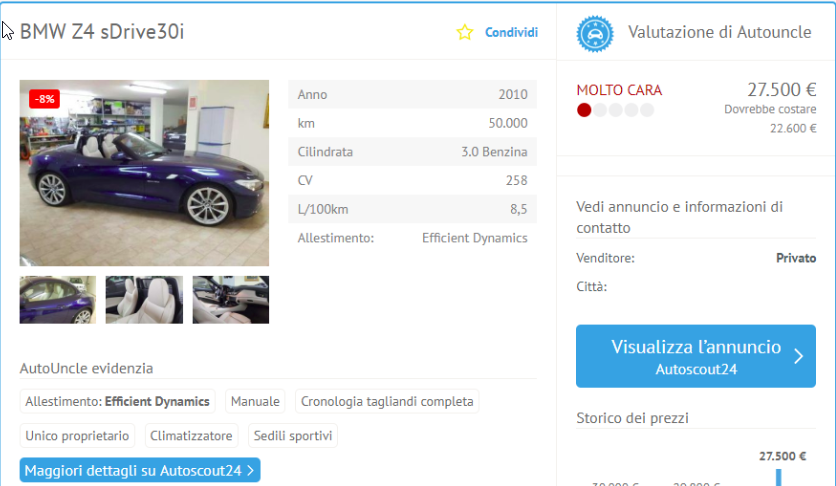Click the Privato seller value

[x=796, y=258]
